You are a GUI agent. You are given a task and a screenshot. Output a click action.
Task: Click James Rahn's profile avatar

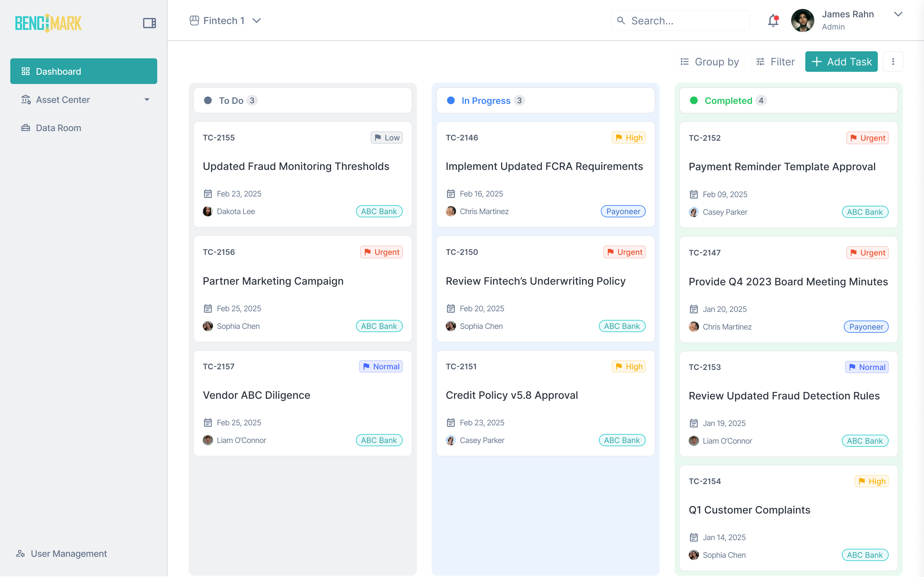click(x=802, y=21)
